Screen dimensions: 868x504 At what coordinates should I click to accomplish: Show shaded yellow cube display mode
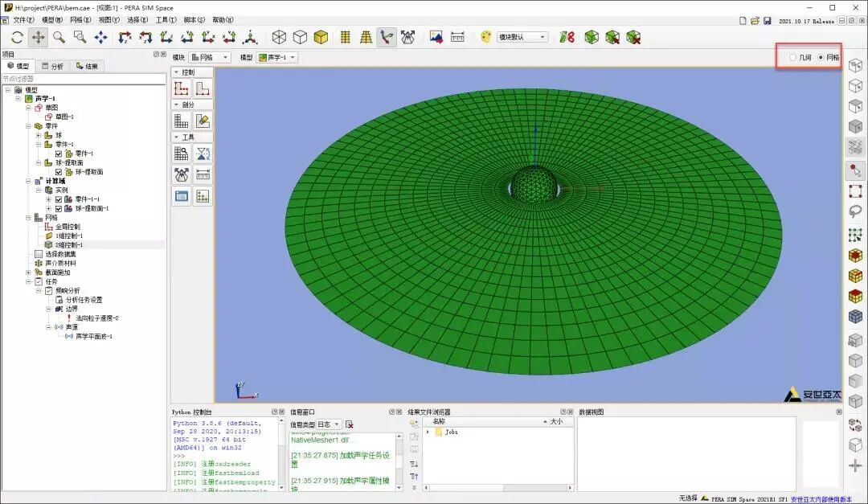click(x=321, y=37)
